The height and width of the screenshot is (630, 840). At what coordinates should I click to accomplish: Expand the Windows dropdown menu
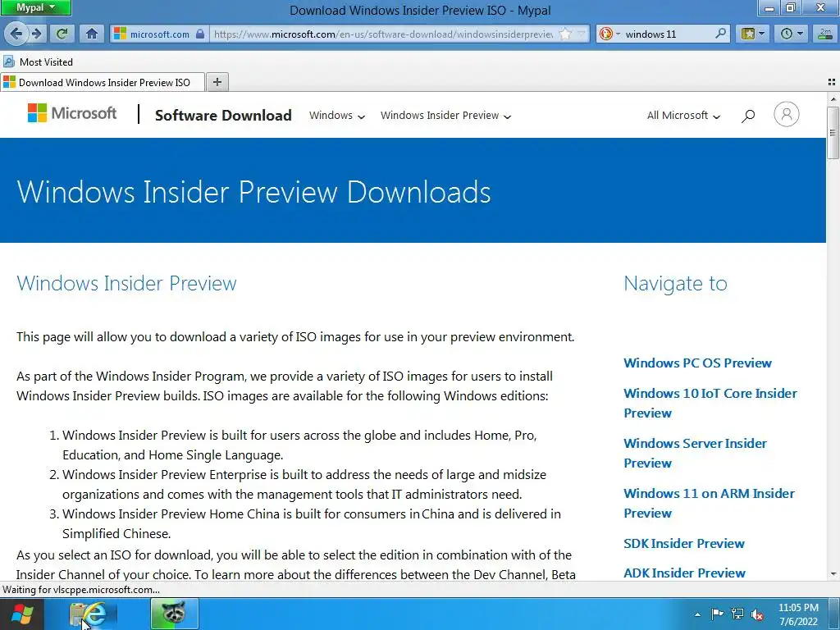[337, 115]
